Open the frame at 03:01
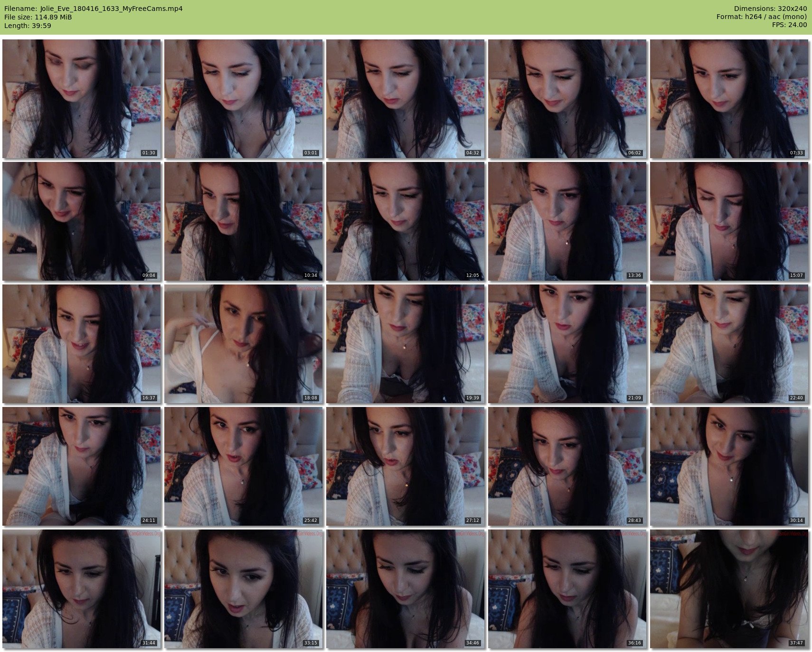812x652 pixels. (x=244, y=99)
